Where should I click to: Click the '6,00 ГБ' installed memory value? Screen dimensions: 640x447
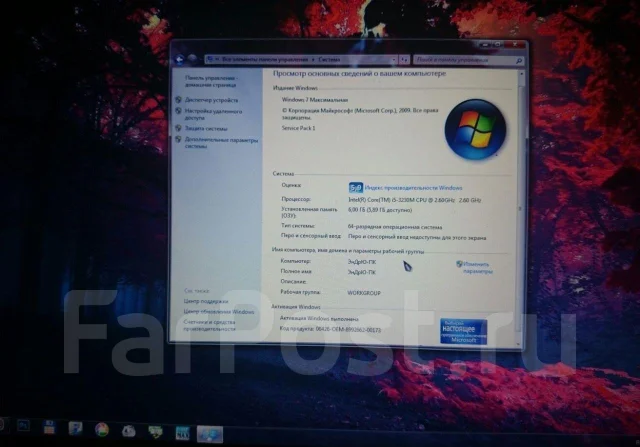[x=380, y=210]
